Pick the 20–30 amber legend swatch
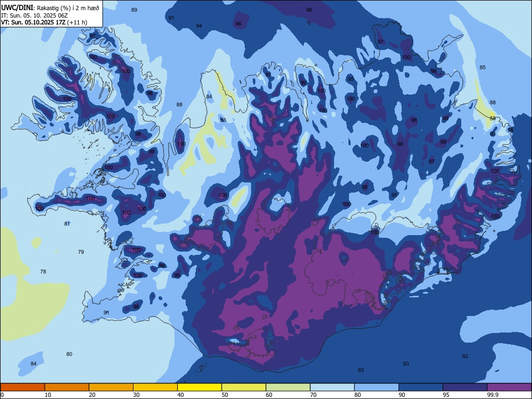The height and width of the screenshot is (399, 532). (x=111, y=387)
